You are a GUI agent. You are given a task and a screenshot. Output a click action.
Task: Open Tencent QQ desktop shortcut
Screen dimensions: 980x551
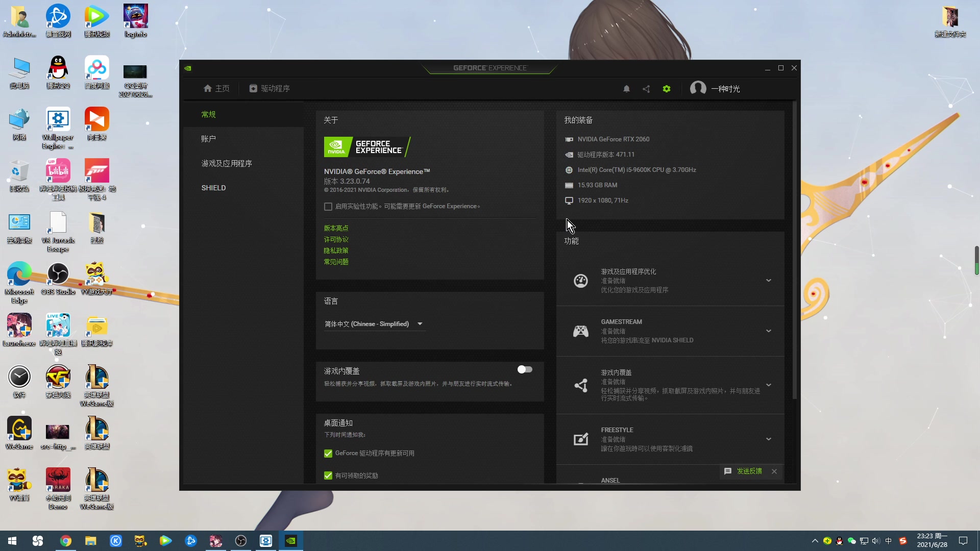[x=58, y=72]
